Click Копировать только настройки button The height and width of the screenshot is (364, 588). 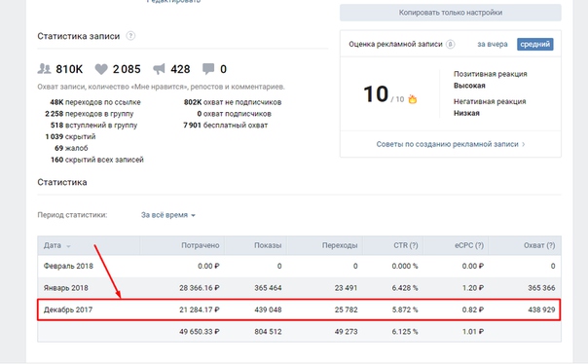[451, 13]
